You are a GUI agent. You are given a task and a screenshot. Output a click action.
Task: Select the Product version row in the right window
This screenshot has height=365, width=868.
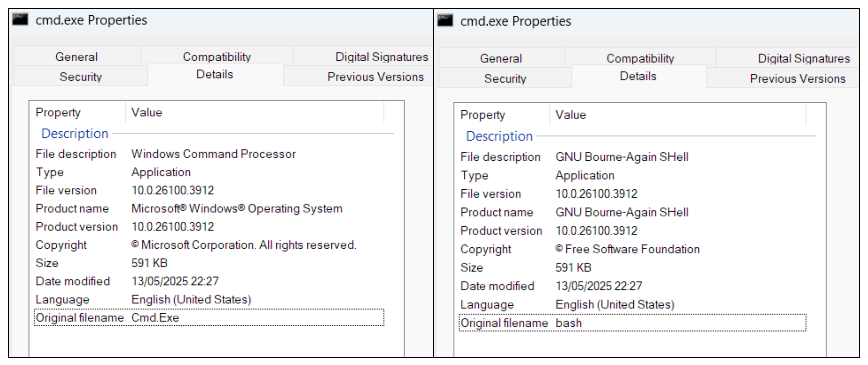coord(633,231)
